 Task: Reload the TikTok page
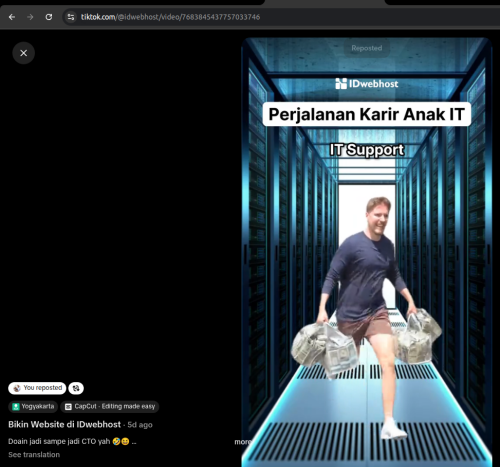click(x=49, y=17)
